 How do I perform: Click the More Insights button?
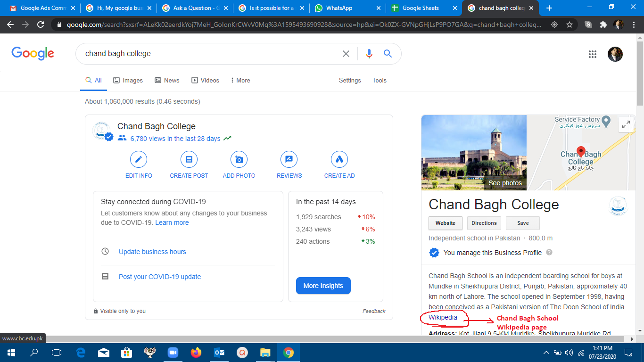323,286
